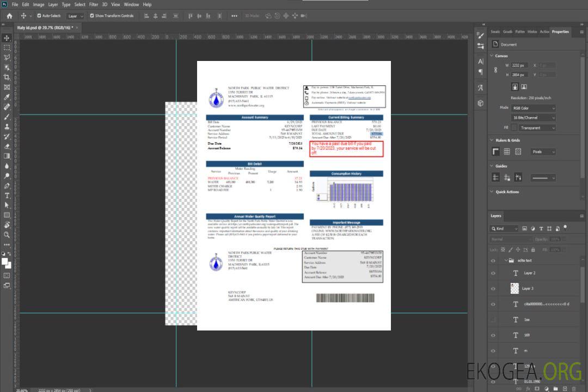Select the Clone Stamp tool

[x=7, y=127]
